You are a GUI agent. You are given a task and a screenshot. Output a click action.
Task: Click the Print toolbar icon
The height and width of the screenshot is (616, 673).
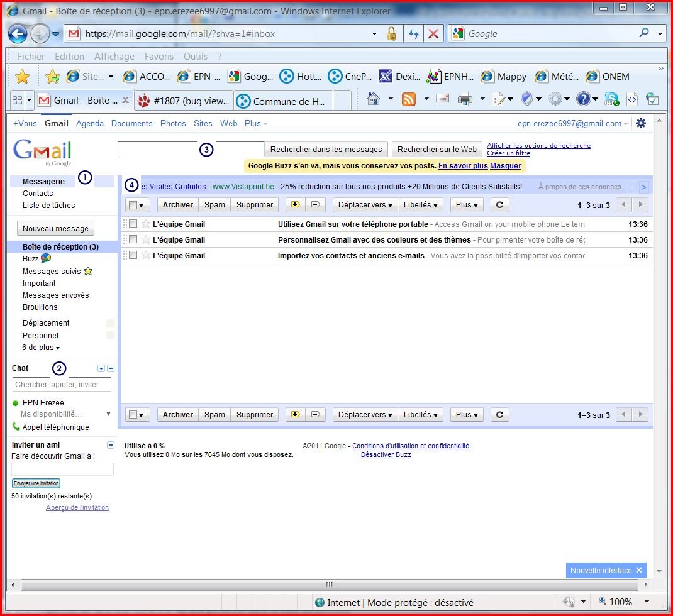coord(465,99)
